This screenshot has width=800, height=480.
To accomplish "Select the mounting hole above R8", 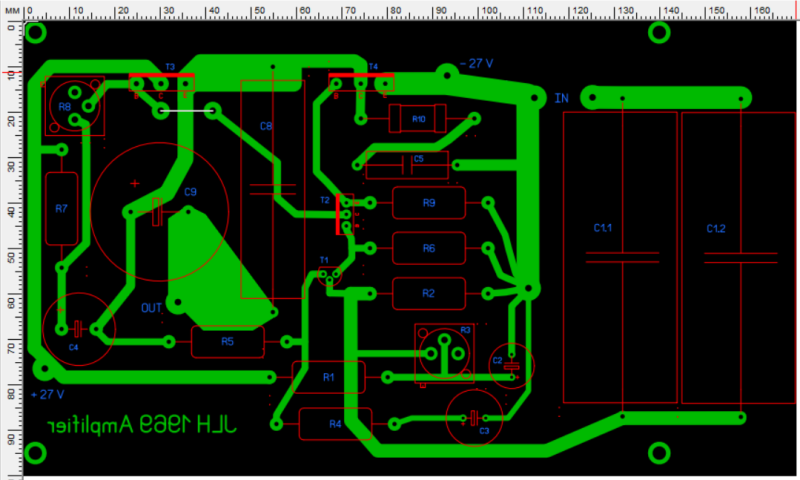I will click(x=35, y=33).
